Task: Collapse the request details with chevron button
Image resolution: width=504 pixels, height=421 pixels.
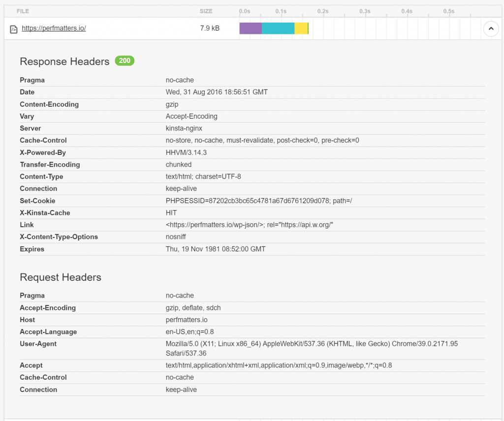Action: (491, 29)
